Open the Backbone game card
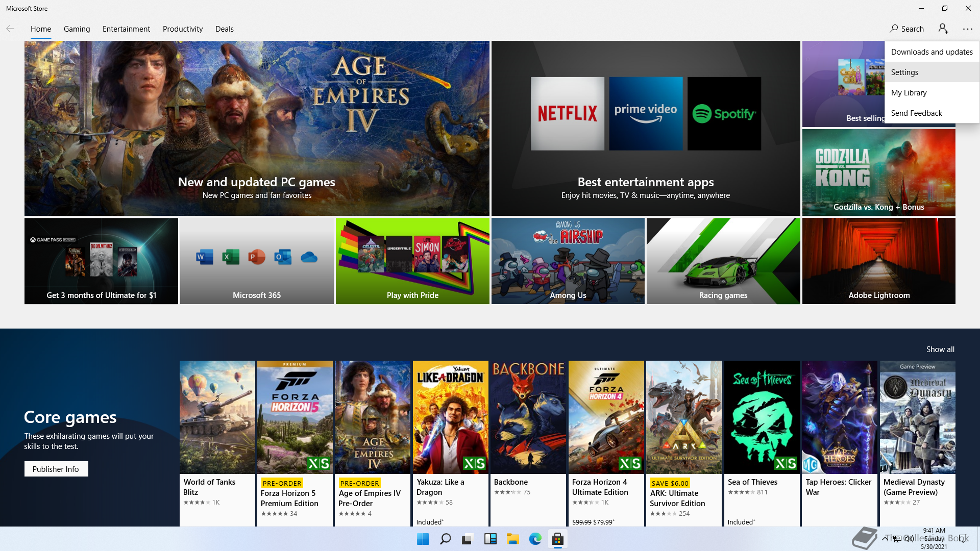This screenshot has width=980, height=551. (528, 443)
